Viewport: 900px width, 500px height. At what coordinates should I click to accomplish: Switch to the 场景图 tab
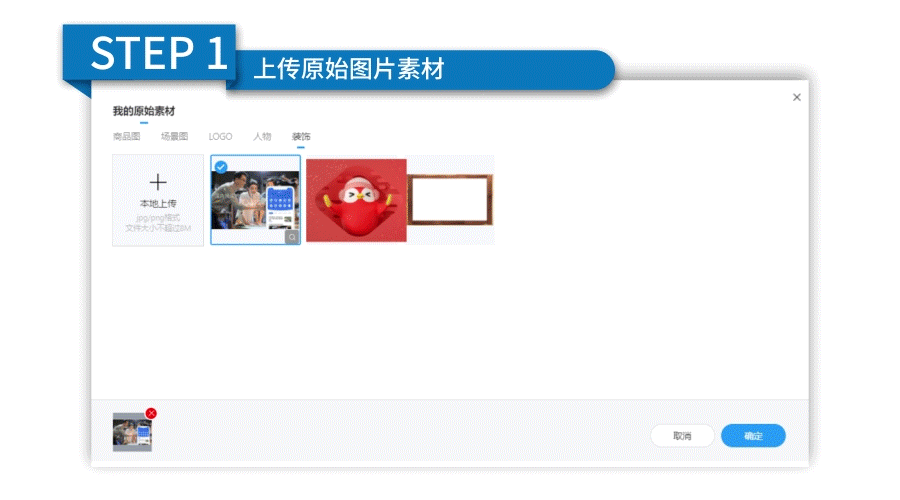point(174,137)
